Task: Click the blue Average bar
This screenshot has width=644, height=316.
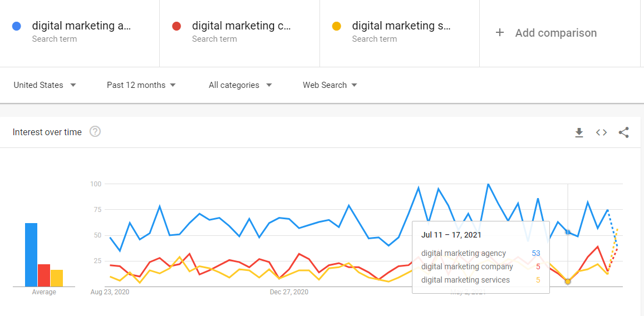Action: point(31,255)
